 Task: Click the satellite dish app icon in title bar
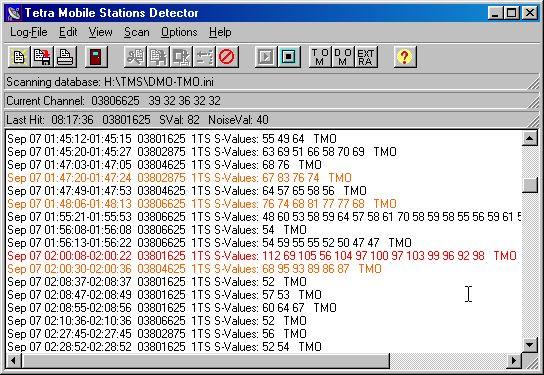[x=14, y=13]
